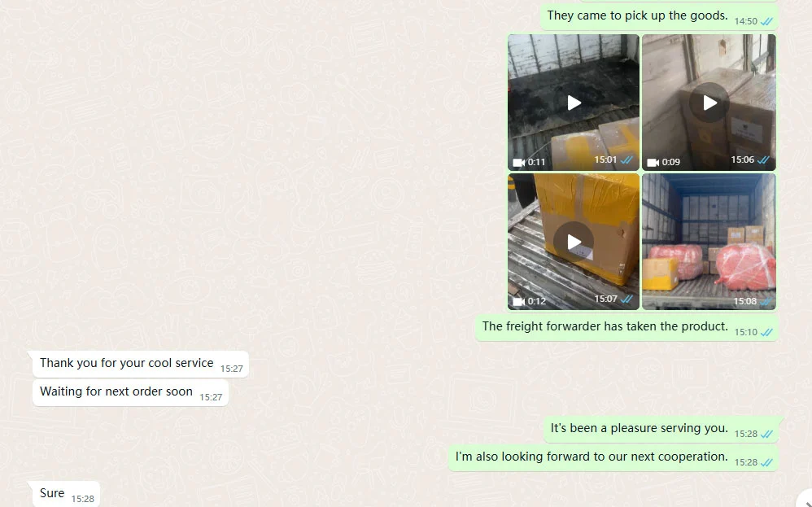Click read receipt ticks on 14:50 message
812x507 pixels.
click(766, 22)
